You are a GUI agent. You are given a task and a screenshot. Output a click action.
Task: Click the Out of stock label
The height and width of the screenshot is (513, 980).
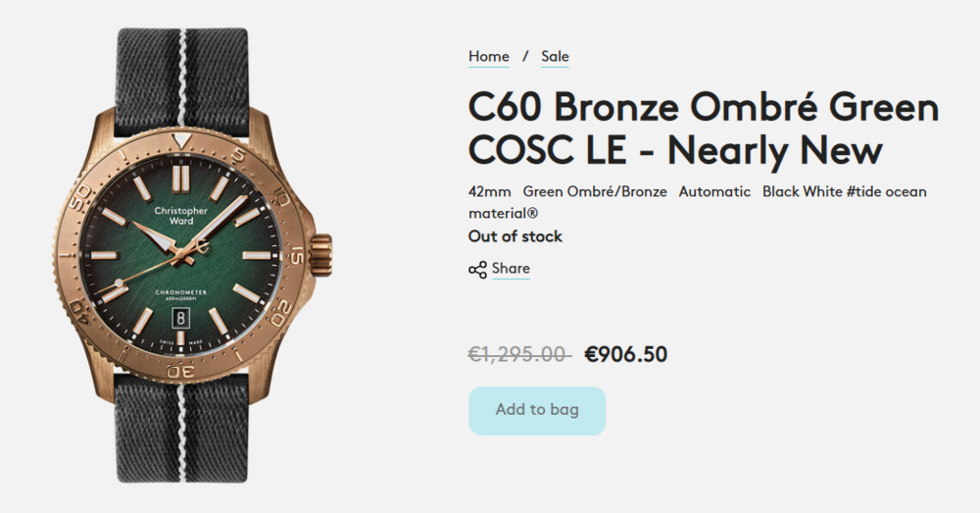[514, 236]
